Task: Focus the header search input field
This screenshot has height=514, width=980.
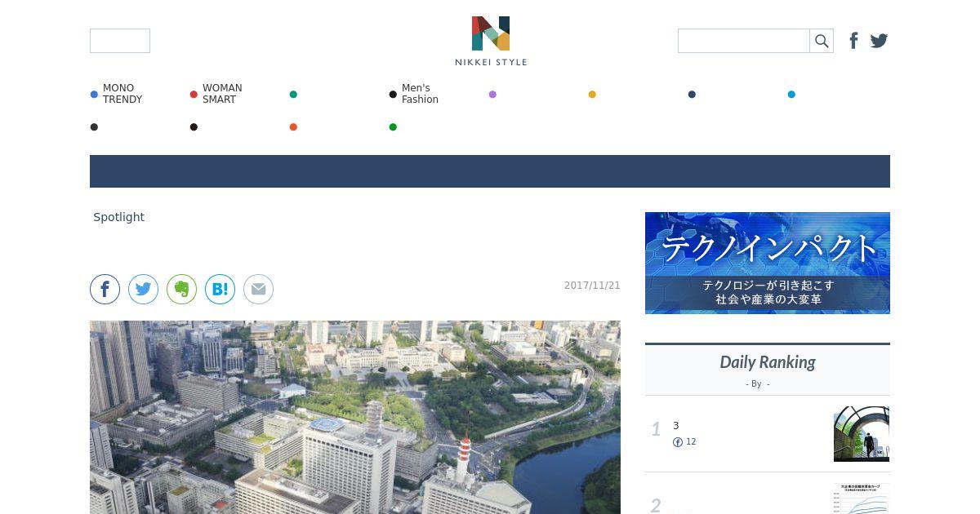Action: coord(744,41)
